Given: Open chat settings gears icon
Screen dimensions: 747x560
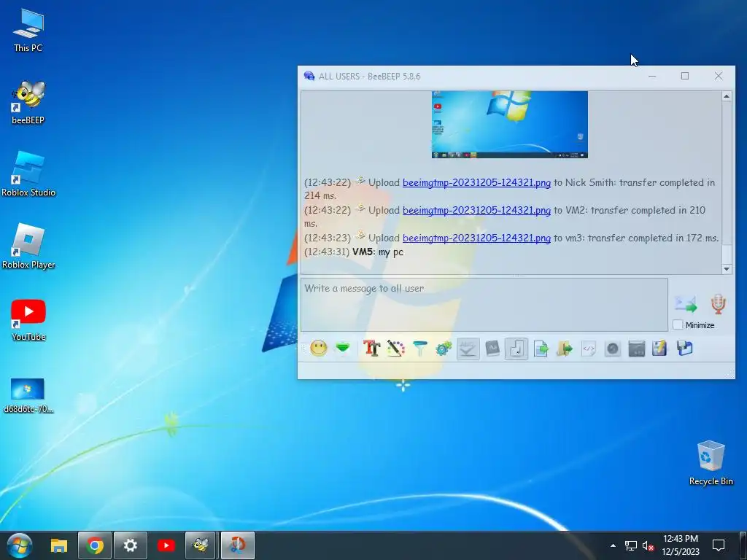Looking at the screenshot, I should pos(444,349).
